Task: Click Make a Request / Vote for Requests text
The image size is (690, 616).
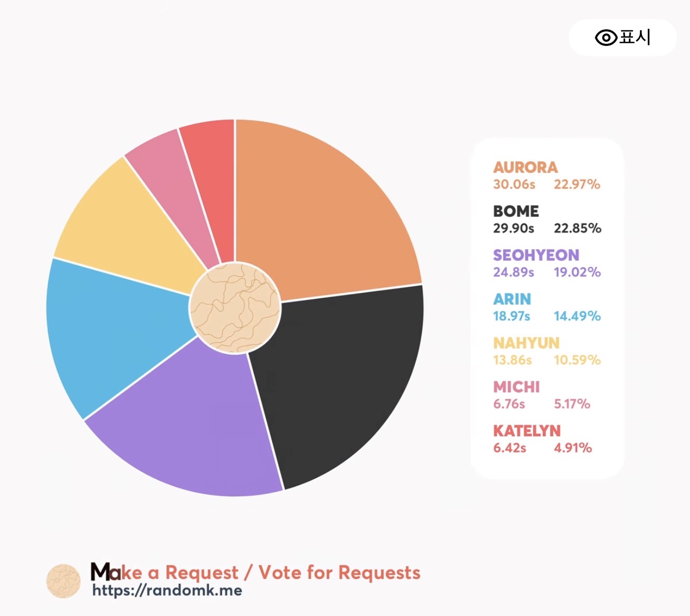Action: (256, 572)
